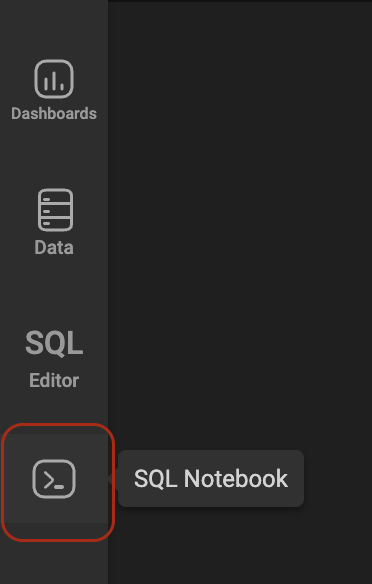Screen dimensions: 372x584
Task: Click the Data text label in sidebar
Action: point(54,248)
